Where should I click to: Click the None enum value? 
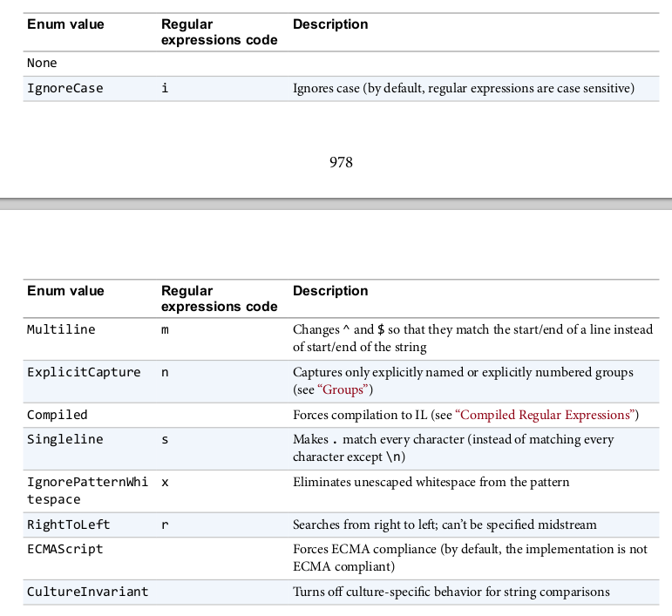coord(42,63)
